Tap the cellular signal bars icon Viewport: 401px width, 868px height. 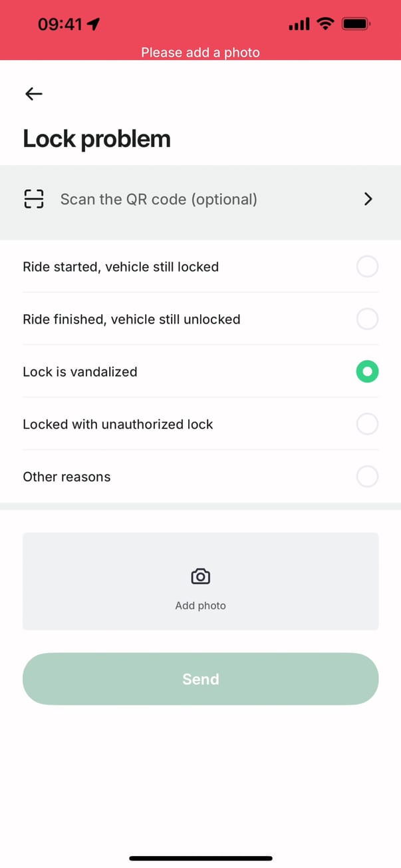299,25
